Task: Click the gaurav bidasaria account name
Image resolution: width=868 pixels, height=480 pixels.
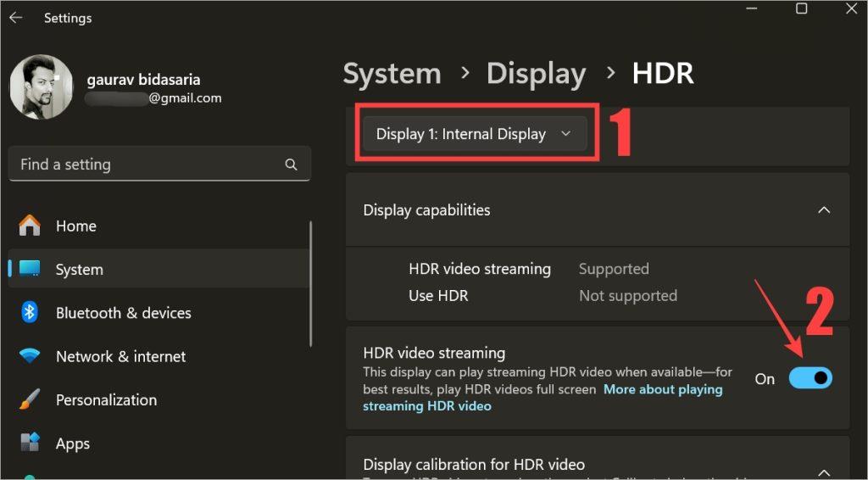Action: 143,80
